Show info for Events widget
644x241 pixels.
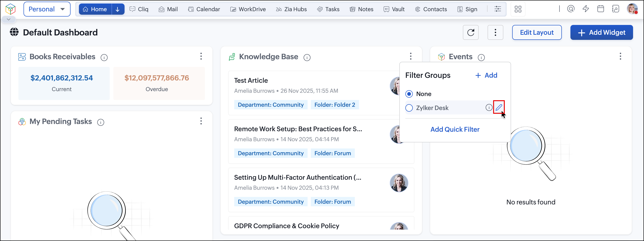(481, 58)
